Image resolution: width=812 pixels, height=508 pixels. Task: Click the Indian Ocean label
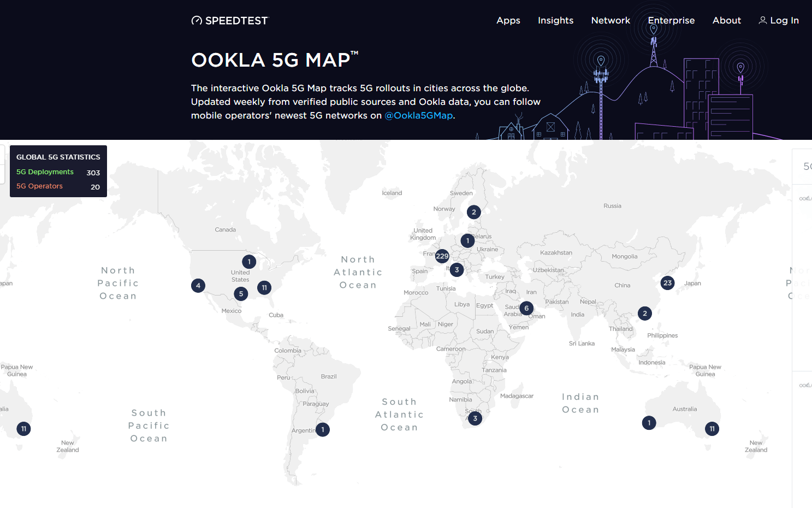pyautogui.click(x=580, y=403)
